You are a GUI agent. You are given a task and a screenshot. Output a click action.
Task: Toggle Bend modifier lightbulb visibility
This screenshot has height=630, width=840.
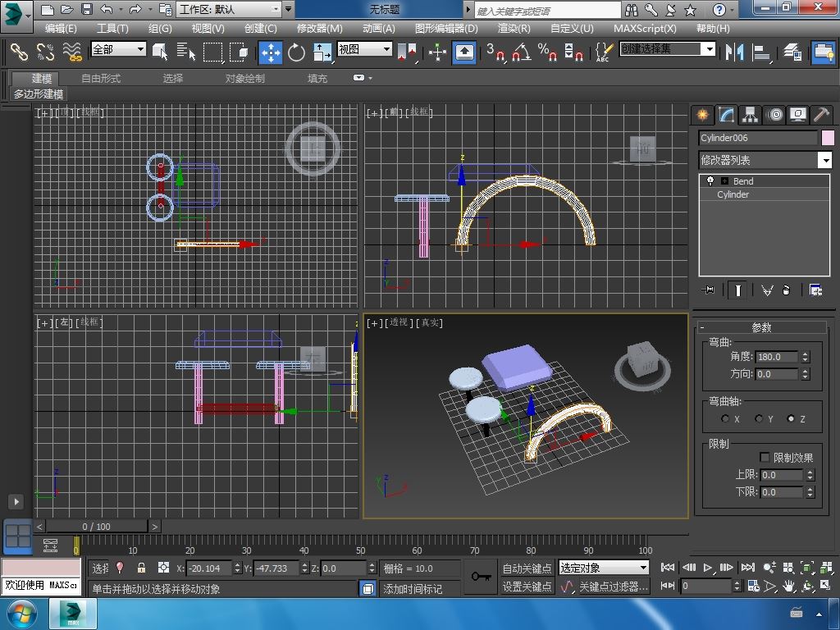tap(710, 181)
